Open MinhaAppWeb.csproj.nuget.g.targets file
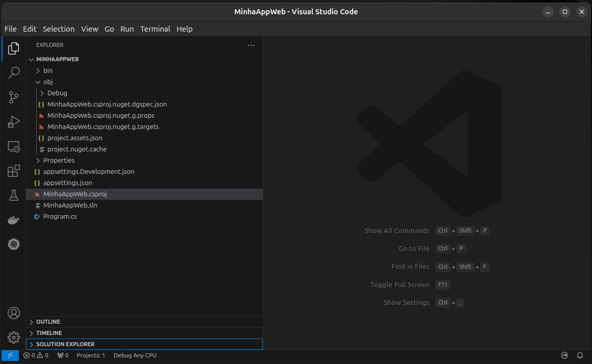Screen dimensions: 592x364 144,127
